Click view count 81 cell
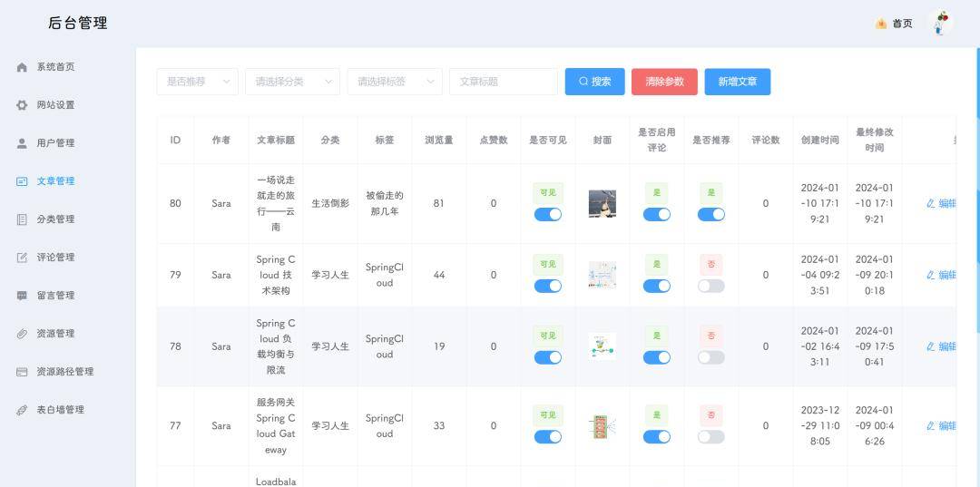 pyautogui.click(x=439, y=203)
